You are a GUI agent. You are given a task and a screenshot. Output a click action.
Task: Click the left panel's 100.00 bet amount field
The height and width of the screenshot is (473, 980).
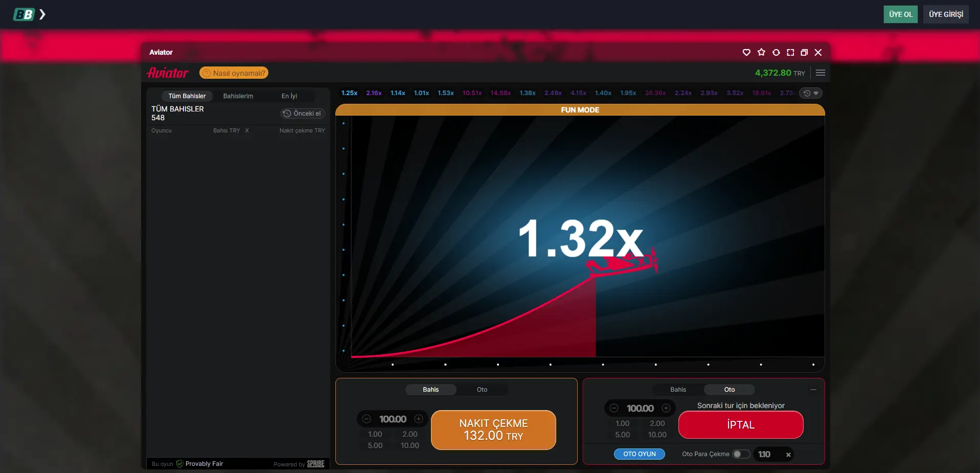(393, 419)
